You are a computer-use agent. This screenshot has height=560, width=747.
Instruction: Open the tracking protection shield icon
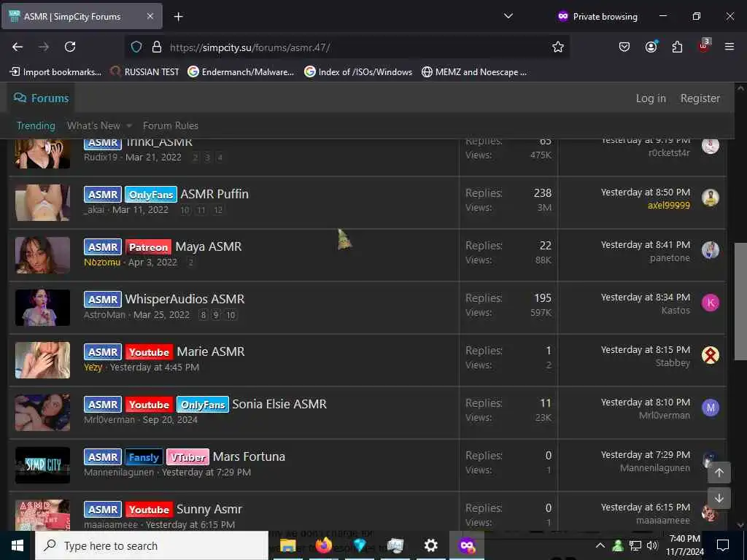pyautogui.click(x=136, y=47)
